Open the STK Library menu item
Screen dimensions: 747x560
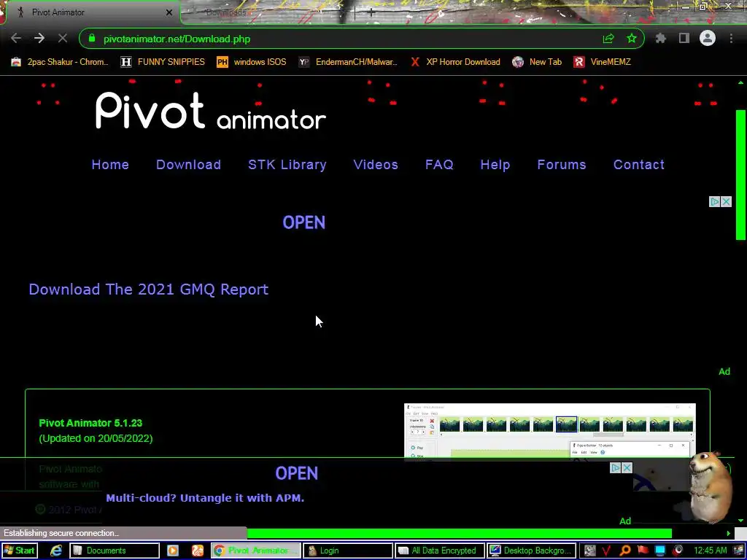point(287,165)
